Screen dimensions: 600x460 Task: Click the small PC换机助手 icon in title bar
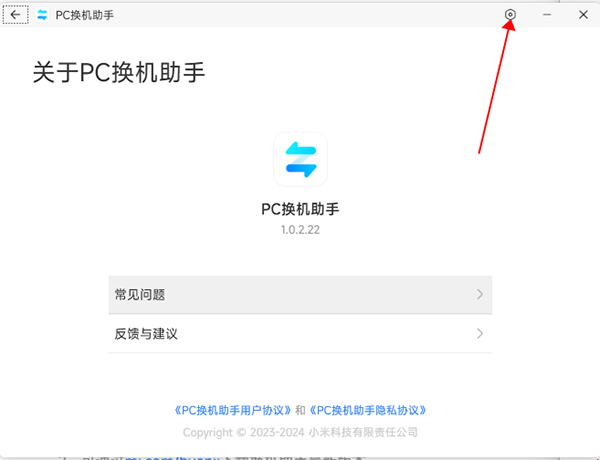coord(42,15)
